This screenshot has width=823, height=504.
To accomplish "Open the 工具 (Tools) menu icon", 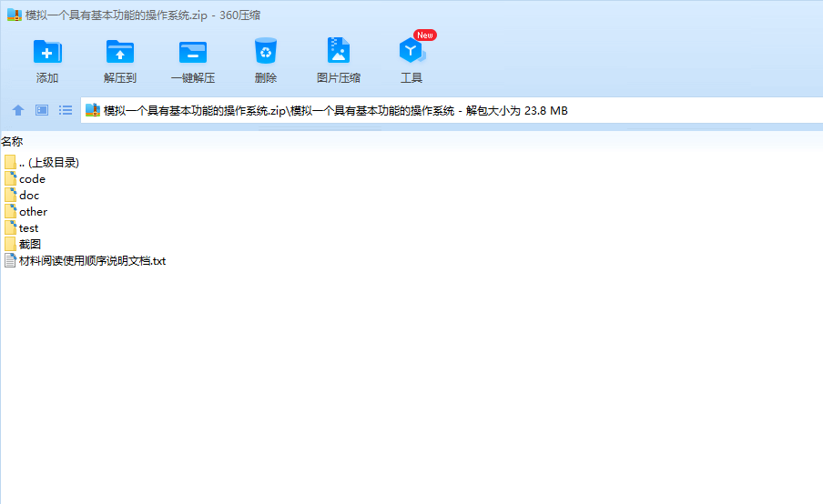I will tap(412, 51).
